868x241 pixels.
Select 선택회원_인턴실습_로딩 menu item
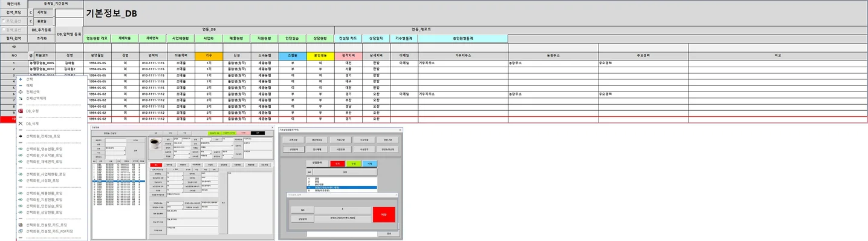44,206
